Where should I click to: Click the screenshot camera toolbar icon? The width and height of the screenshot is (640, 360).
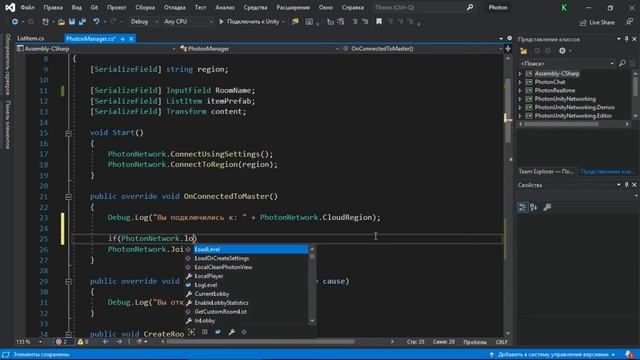point(309,22)
